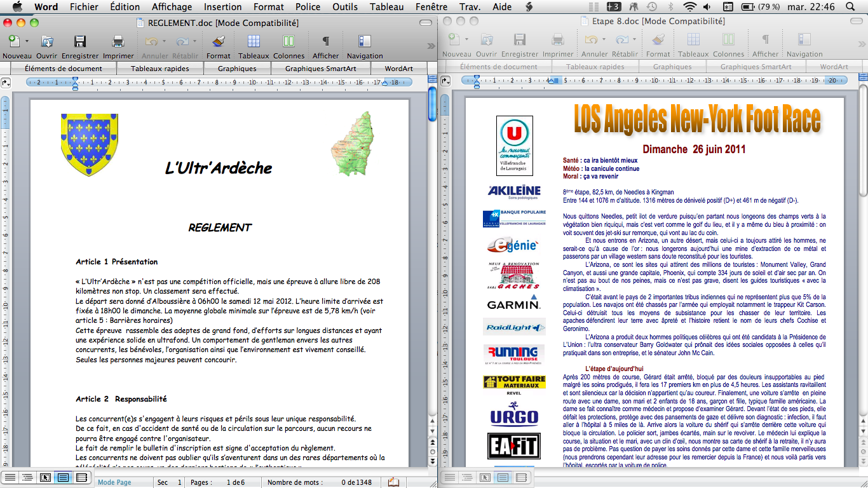Image resolution: width=868 pixels, height=488 pixels.
Task: Toggle Navigation pane in REGLEMENT.doc
Action: [365, 41]
